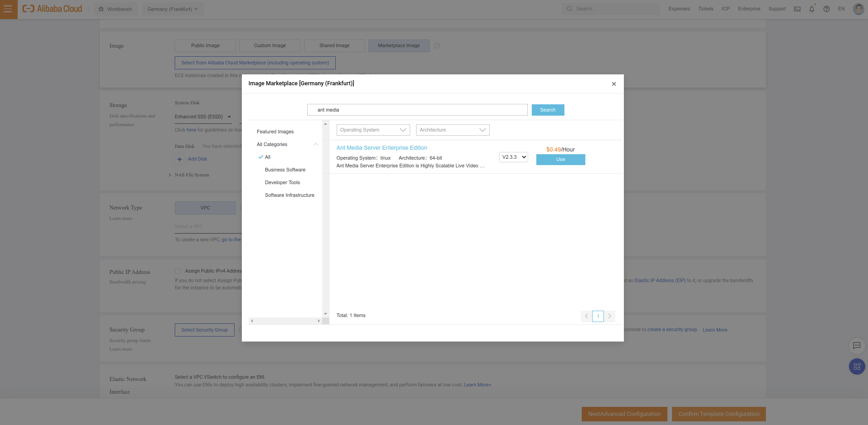Click the Select Security Group button
868x425 pixels.
point(205,330)
